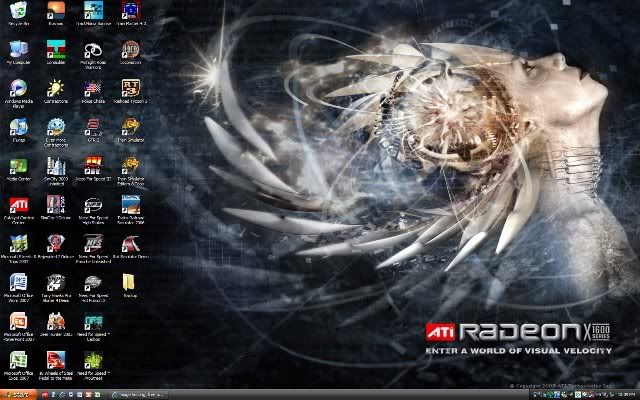Open the Recycle Bin desktop icon
This screenshot has height=400, width=640.
click(18, 11)
